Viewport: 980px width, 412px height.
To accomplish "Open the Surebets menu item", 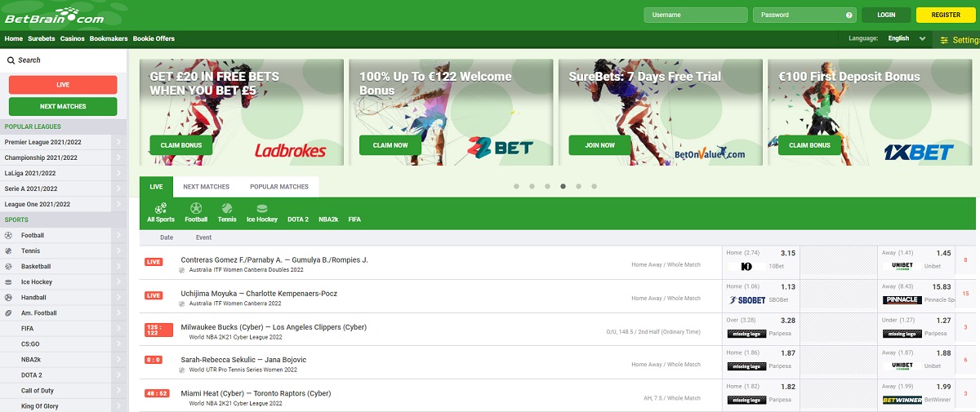I will click(x=42, y=38).
